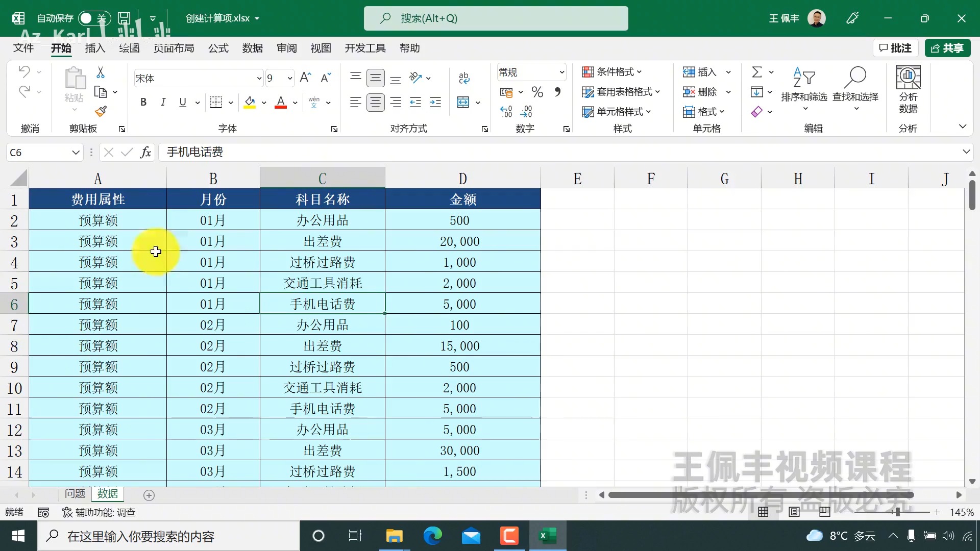This screenshot has height=551, width=980.
Task: Select the clear (eraser) icon in 编辑 group
Action: click(757, 112)
